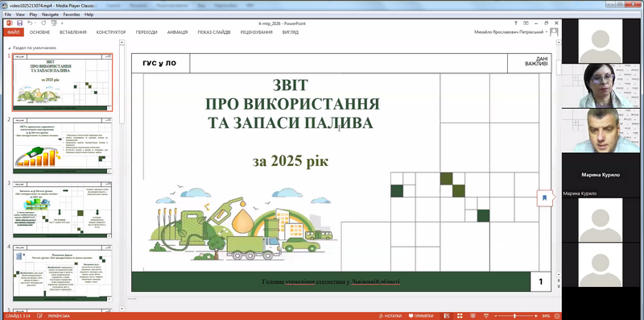Open the undo history dropdown arrow
The image size is (644, 320).
click(35, 23)
